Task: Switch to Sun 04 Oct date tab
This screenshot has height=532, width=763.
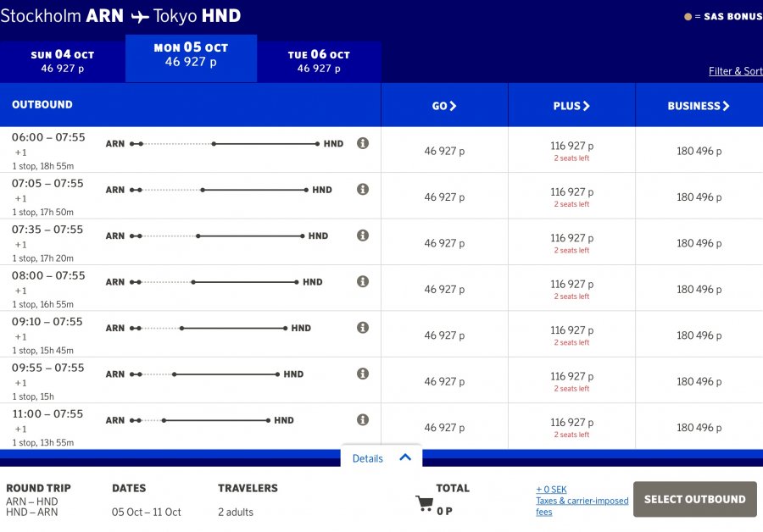Action: click(63, 61)
